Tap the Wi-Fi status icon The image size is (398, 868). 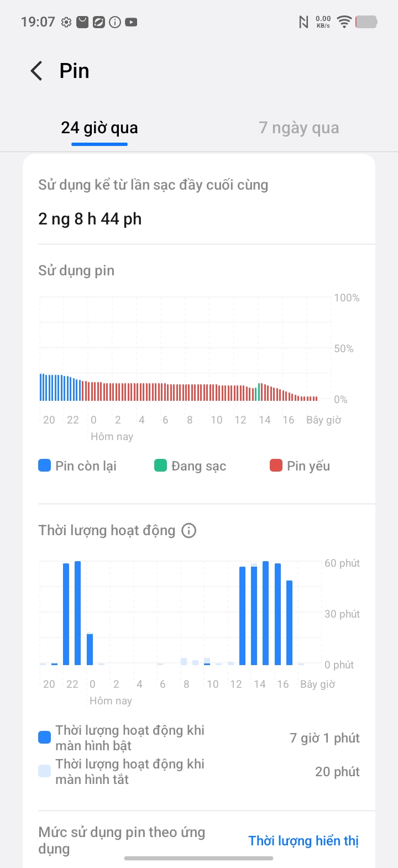pyautogui.click(x=344, y=22)
